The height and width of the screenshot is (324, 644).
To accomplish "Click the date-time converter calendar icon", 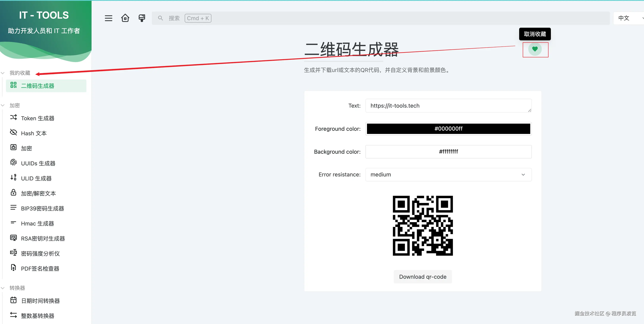I will coord(13,300).
